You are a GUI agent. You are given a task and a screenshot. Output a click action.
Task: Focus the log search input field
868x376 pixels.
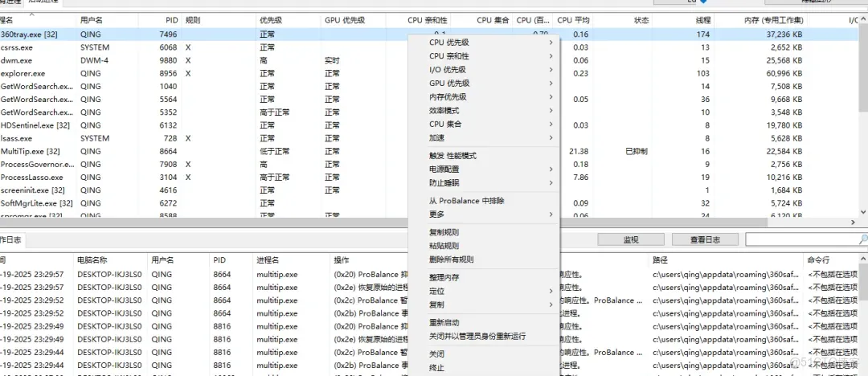[x=801, y=239]
